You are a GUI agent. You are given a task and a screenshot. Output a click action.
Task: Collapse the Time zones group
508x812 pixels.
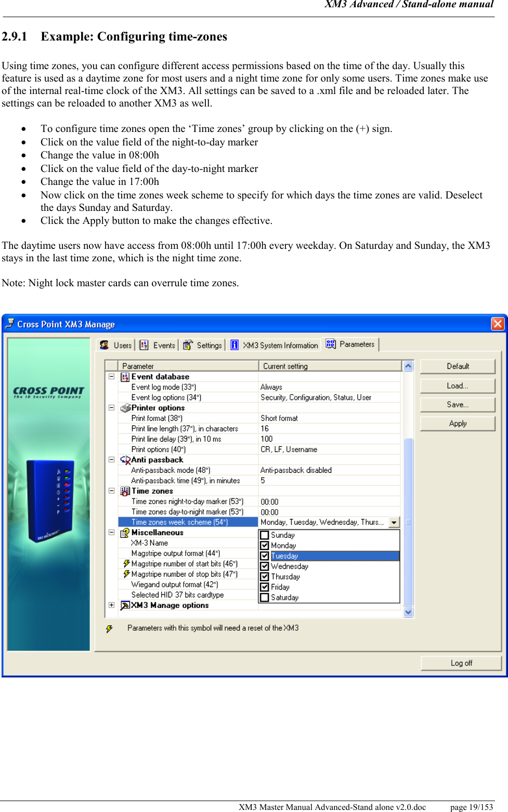point(111,490)
